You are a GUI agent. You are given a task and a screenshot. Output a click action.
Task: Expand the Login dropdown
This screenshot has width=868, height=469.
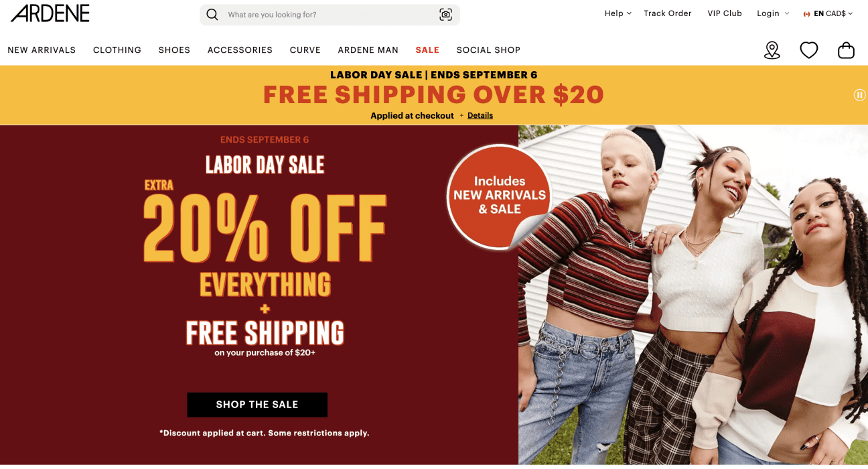(773, 13)
